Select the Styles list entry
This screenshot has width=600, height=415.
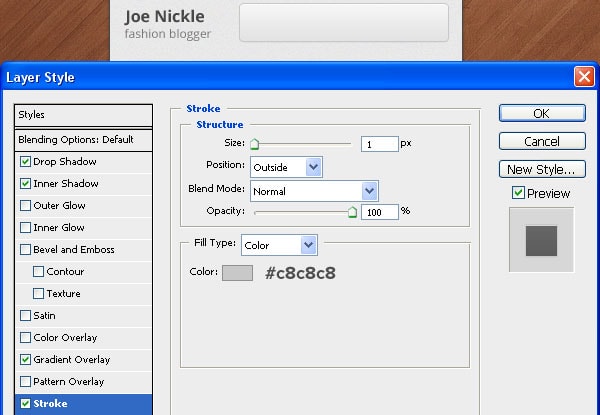pyautogui.click(x=83, y=115)
